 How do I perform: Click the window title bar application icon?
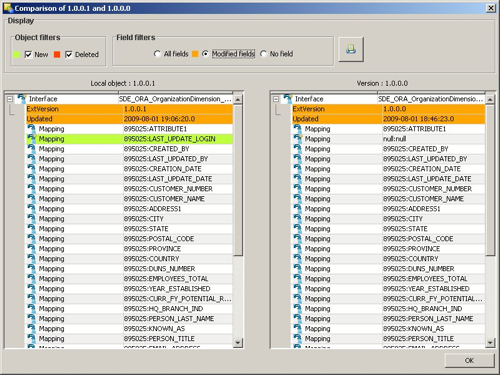[8, 8]
